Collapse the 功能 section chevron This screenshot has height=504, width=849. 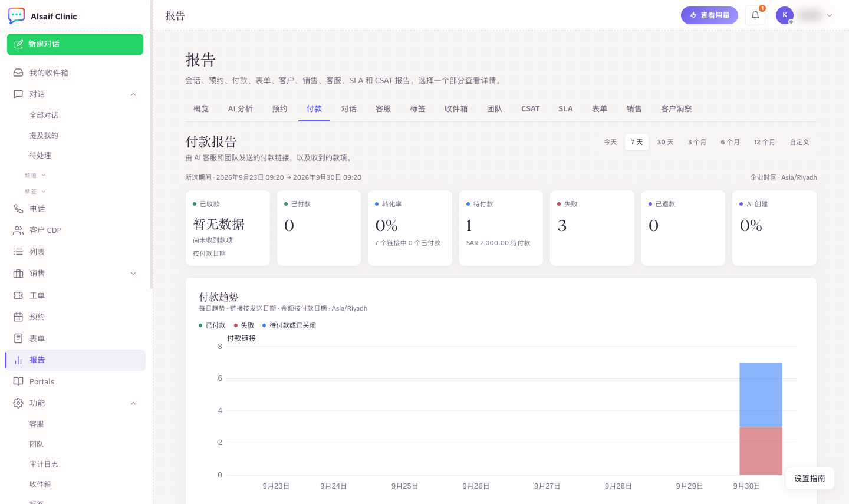tap(133, 403)
